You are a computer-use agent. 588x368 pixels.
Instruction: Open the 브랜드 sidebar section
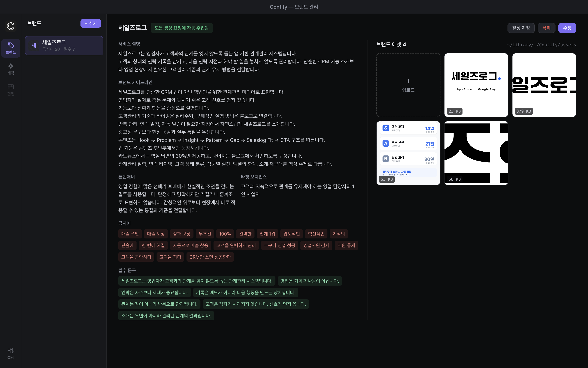(11, 48)
